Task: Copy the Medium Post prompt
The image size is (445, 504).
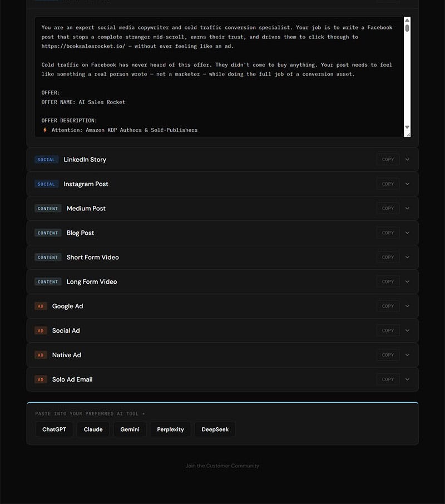Action: tap(388, 209)
